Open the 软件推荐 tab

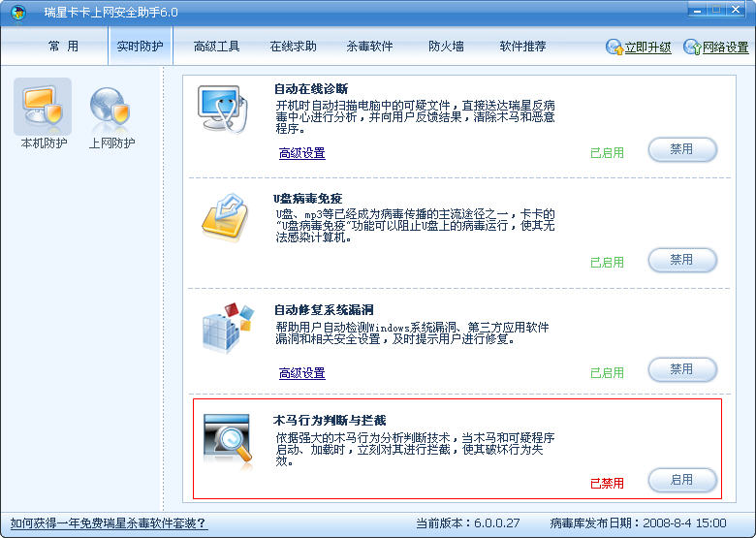(522, 47)
